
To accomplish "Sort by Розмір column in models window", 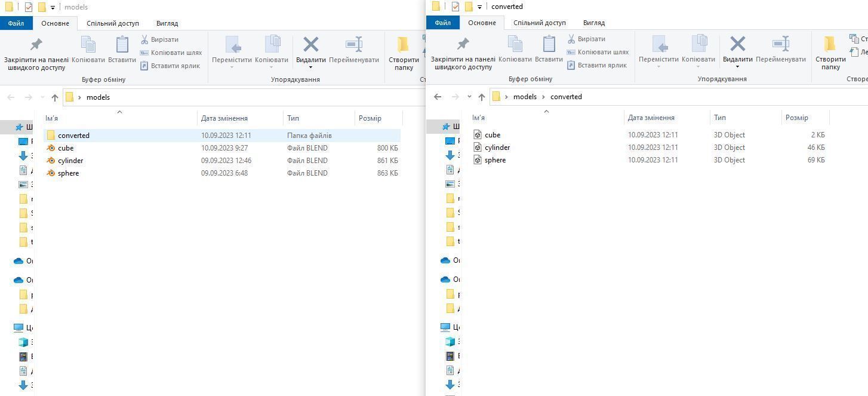I will click(378, 118).
